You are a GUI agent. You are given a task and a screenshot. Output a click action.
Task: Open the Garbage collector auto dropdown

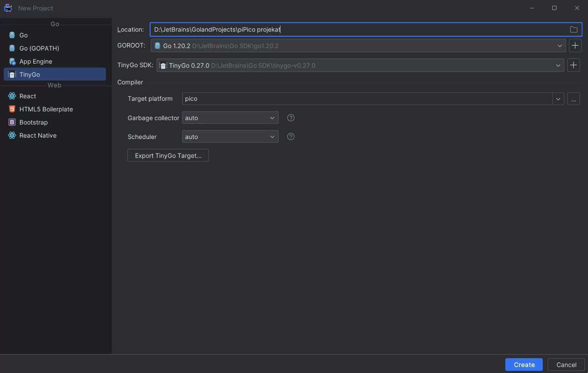point(230,118)
